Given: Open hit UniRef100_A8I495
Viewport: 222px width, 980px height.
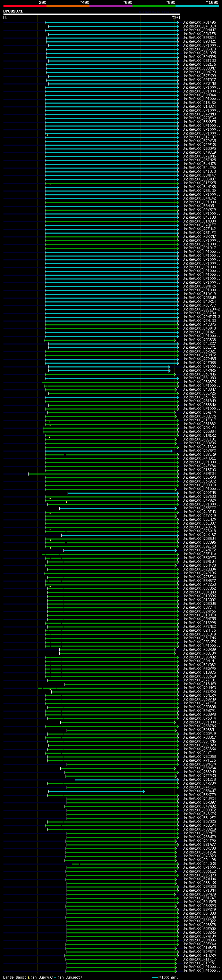Looking at the screenshot, I should (x=199, y=23).
